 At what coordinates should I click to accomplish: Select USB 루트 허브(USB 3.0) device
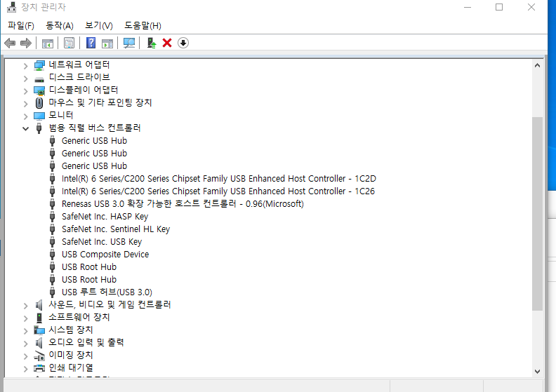pos(107,292)
